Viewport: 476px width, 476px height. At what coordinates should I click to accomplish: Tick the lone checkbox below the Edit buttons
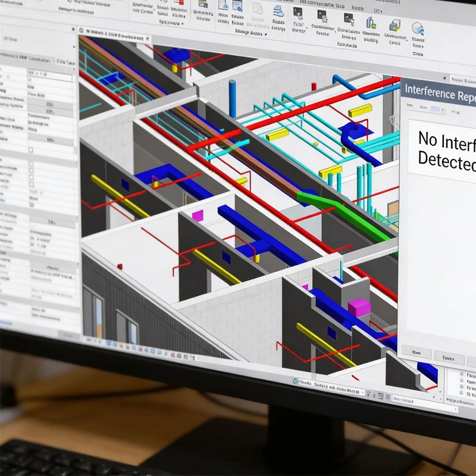tap(31, 150)
